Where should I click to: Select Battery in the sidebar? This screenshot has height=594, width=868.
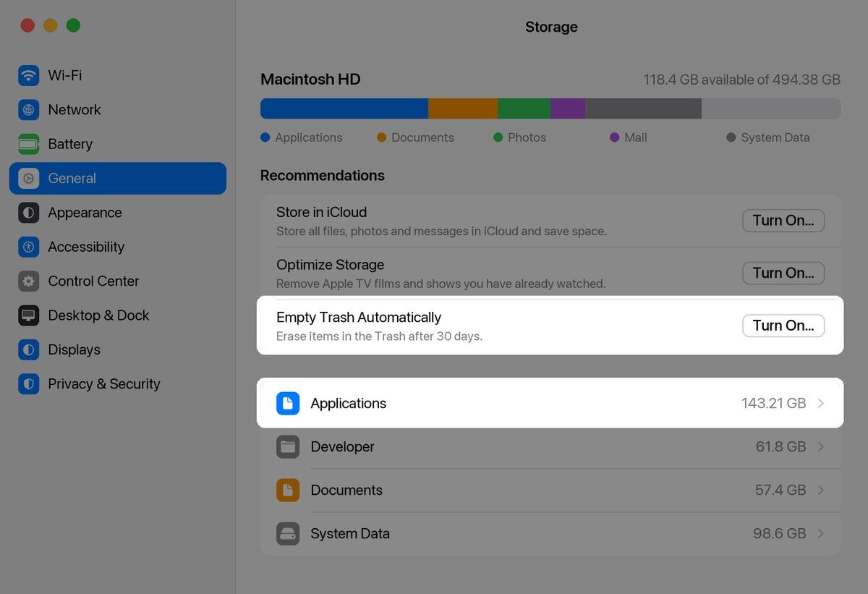[118, 144]
